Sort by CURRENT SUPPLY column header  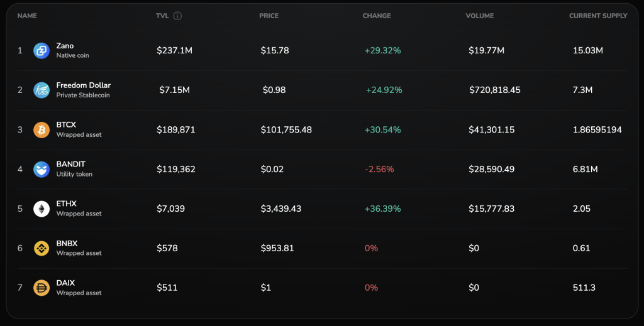pos(597,16)
